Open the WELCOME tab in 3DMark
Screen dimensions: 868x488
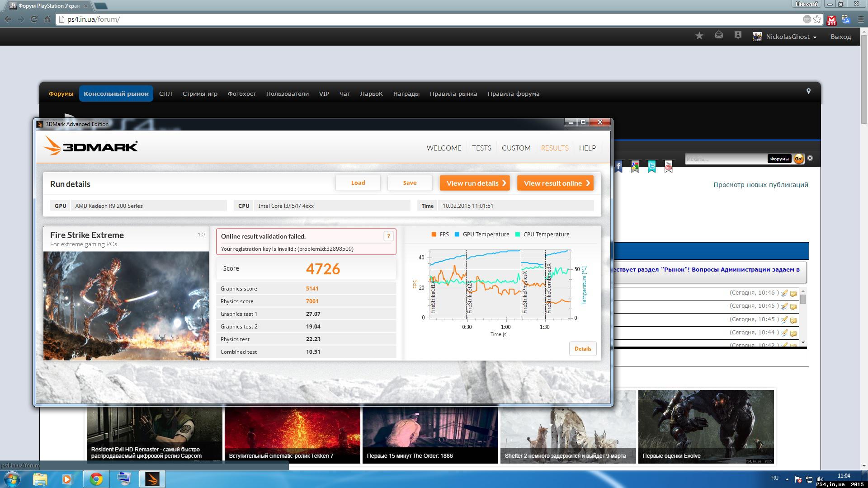[444, 148]
